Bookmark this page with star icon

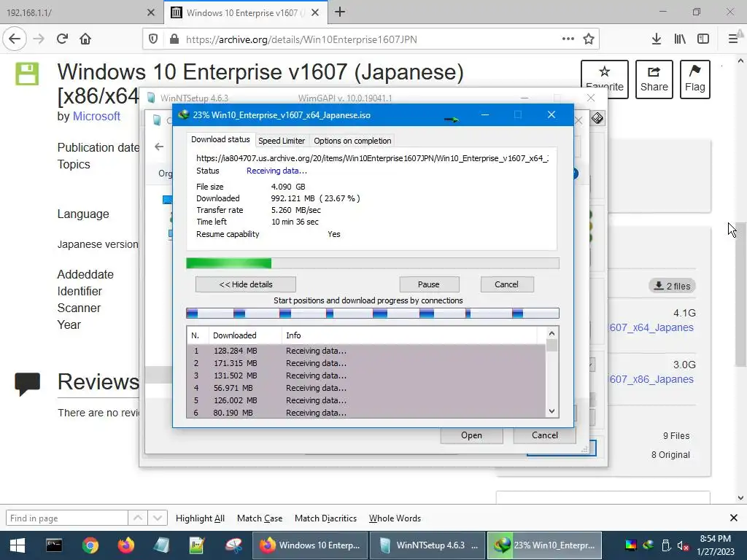(x=589, y=39)
